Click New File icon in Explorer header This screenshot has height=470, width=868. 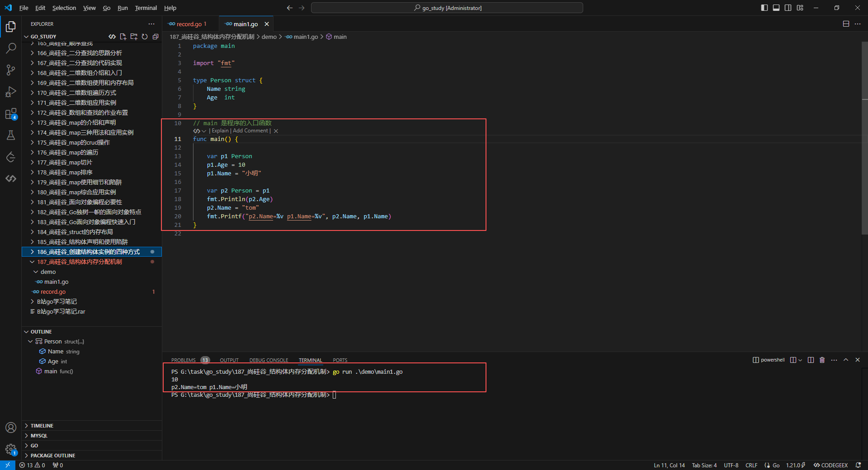pos(123,37)
